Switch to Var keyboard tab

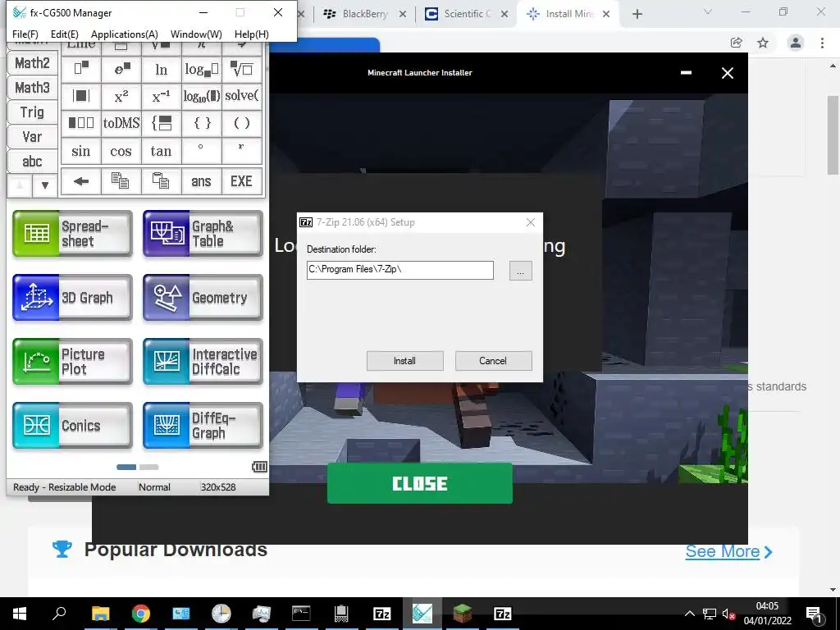pyautogui.click(x=32, y=137)
